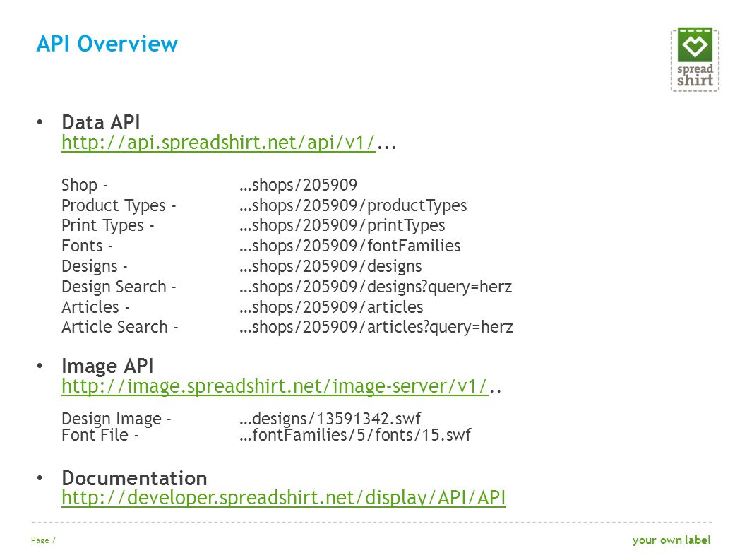
Task: Open the api.spreadshirt.net Data API link
Action: point(219,143)
